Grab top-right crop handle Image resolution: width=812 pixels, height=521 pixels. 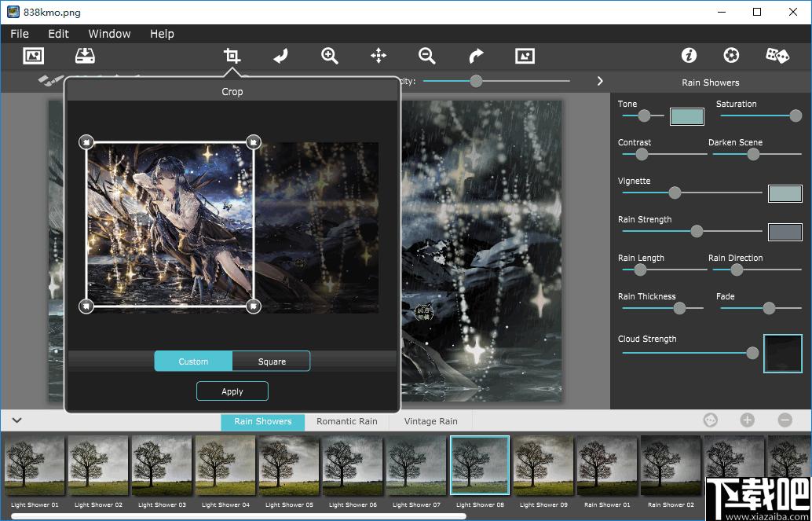coord(253,141)
